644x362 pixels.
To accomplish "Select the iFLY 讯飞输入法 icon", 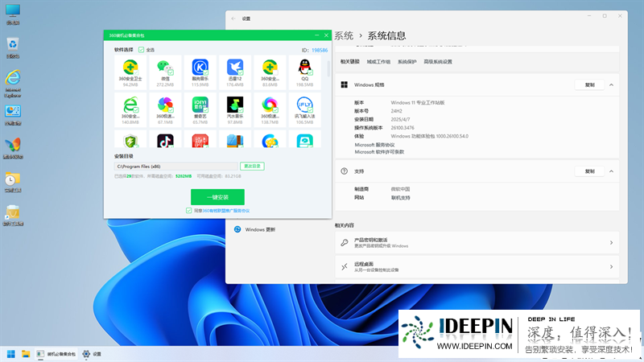I will (305, 105).
